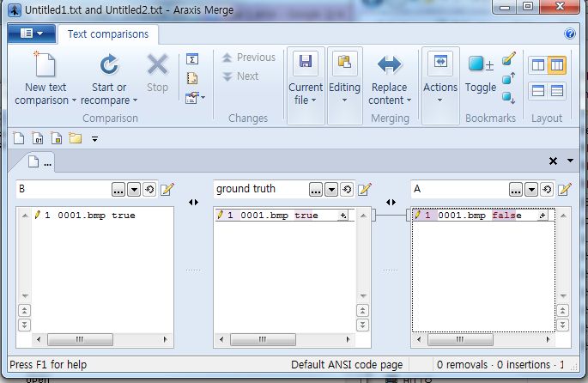Select three-pane vertical layout

point(557,65)
